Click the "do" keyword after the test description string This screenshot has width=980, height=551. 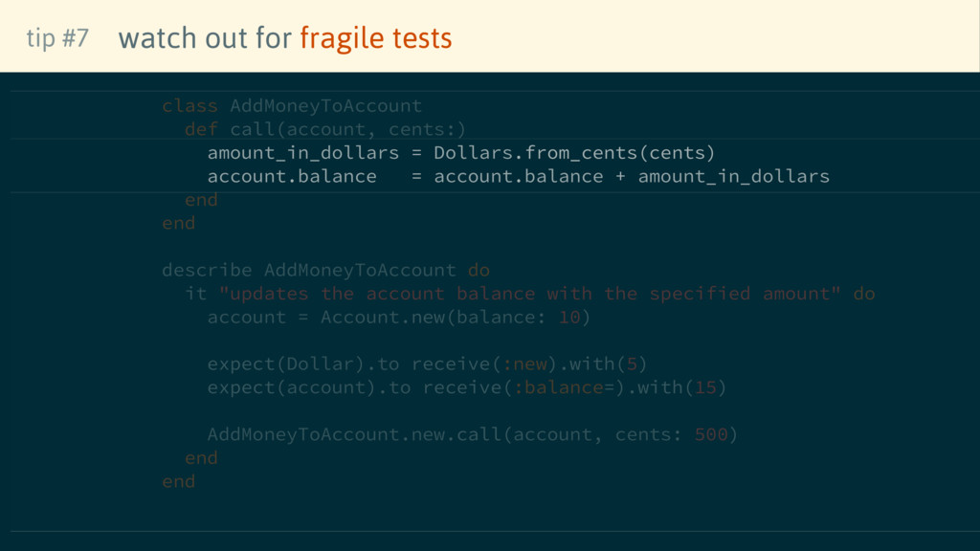(864, 294)
